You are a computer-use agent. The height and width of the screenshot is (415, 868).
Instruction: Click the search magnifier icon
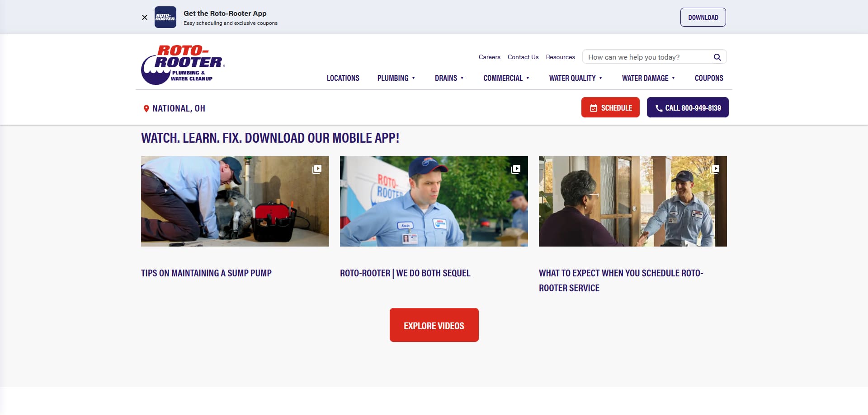(717, 57)
